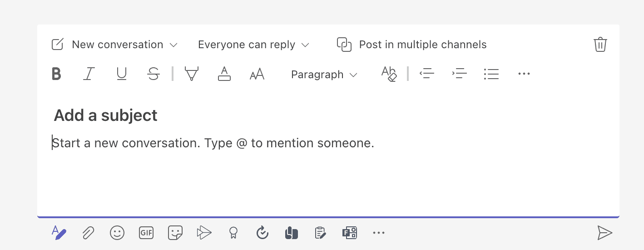The width and height of the screenshot is (644, 250).
Task: Clear all formatting
Action: tap(389, 74)
